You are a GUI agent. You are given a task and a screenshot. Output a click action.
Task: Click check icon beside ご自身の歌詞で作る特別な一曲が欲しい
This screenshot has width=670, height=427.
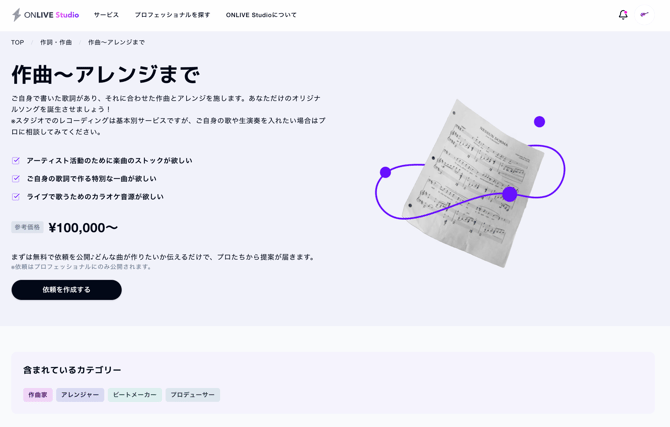click(x=16, y=179)
